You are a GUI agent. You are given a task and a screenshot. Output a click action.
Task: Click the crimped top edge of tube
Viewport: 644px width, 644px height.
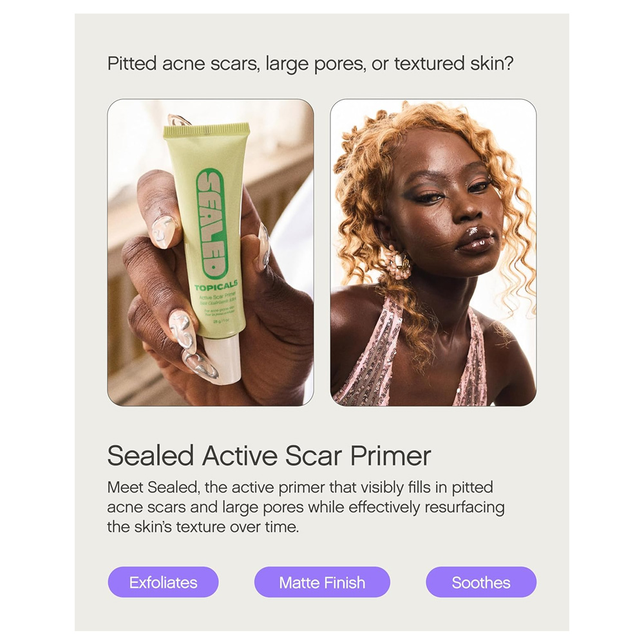[206, 131]
